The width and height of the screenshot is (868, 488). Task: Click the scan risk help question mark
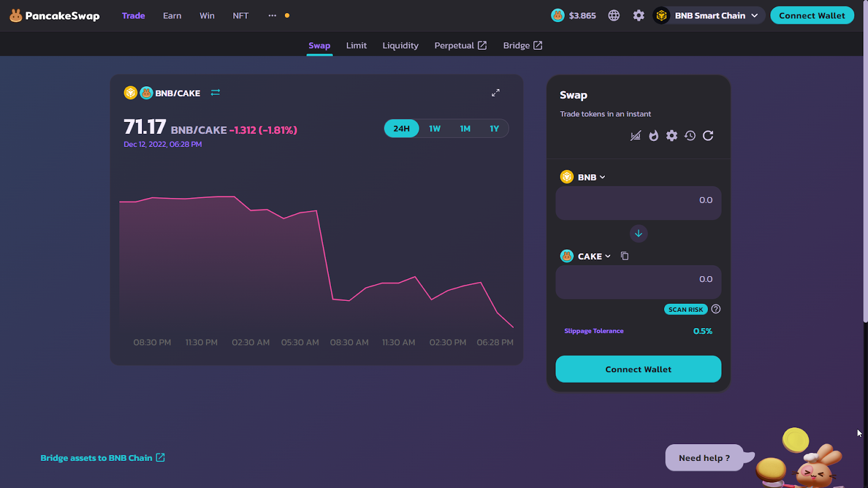tap(716, 309)
